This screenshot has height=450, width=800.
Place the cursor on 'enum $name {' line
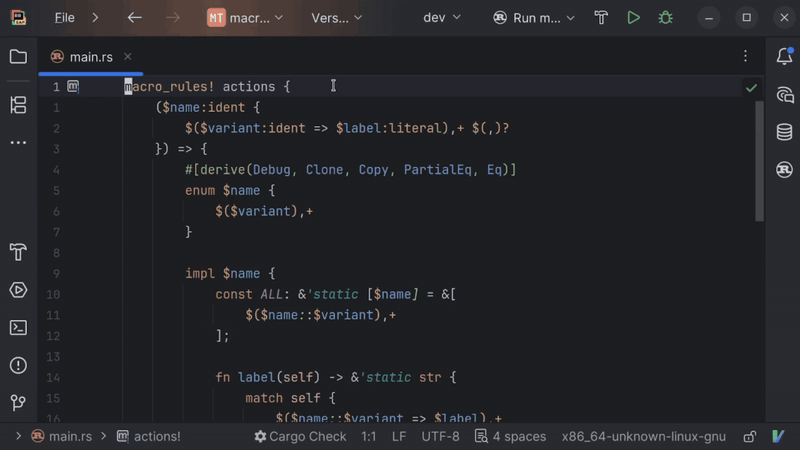[x=230, y=190]
